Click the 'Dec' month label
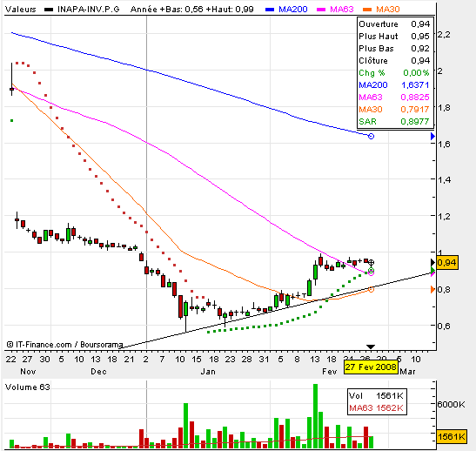 pos(98,372)
